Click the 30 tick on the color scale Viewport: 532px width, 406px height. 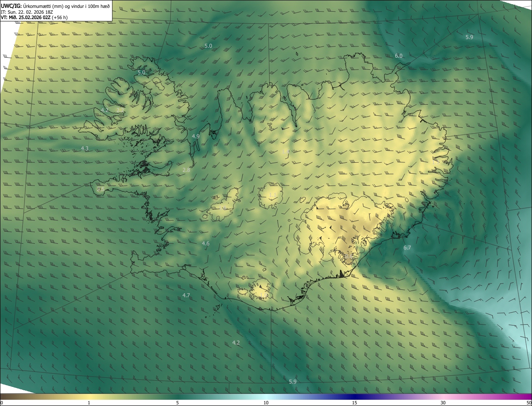[x=443, y=403]
